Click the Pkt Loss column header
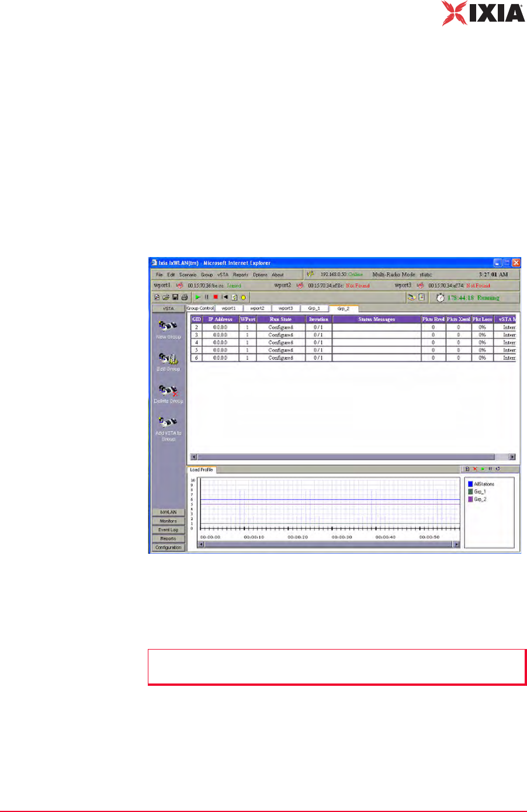This screenshot has height=812, width=527. point(483,320)
